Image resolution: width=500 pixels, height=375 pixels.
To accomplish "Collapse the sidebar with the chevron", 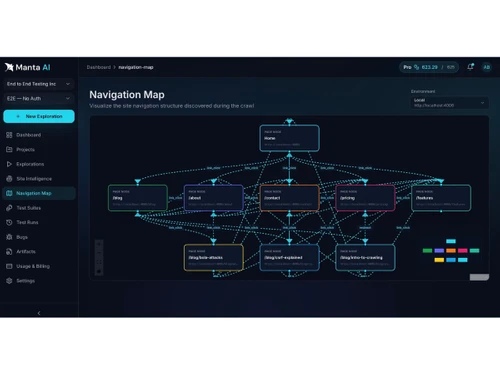I will coord(39,313).
